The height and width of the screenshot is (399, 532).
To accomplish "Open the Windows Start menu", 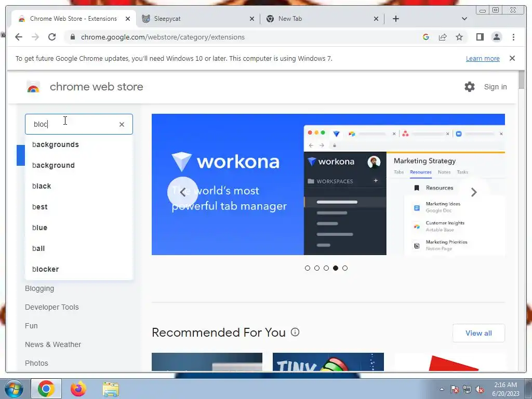I will point(14,389).
